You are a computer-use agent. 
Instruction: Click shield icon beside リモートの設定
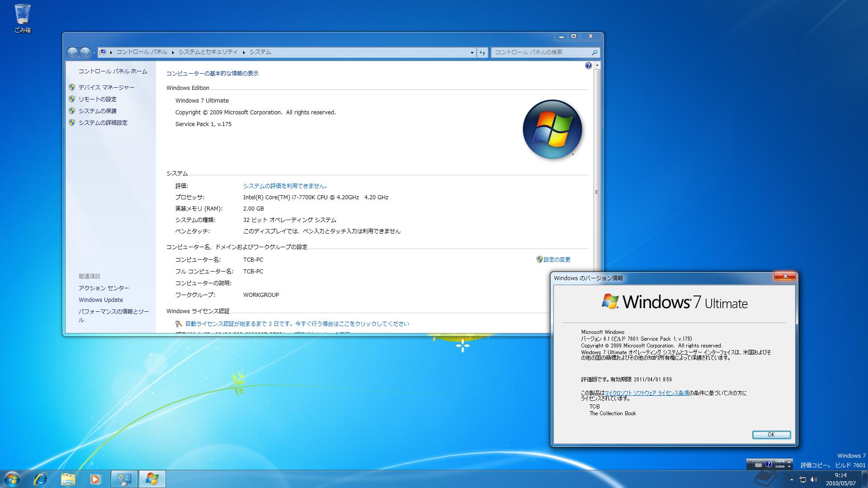[x=72, y=99]
